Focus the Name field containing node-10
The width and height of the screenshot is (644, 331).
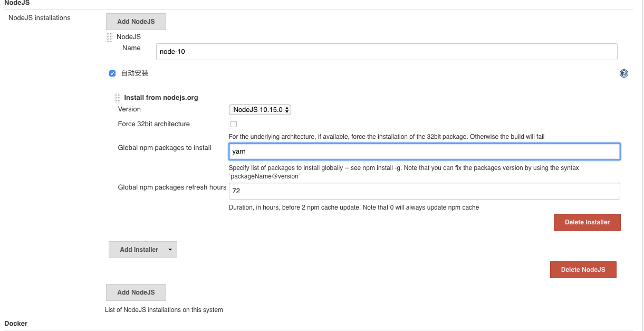tap(387, 51)
